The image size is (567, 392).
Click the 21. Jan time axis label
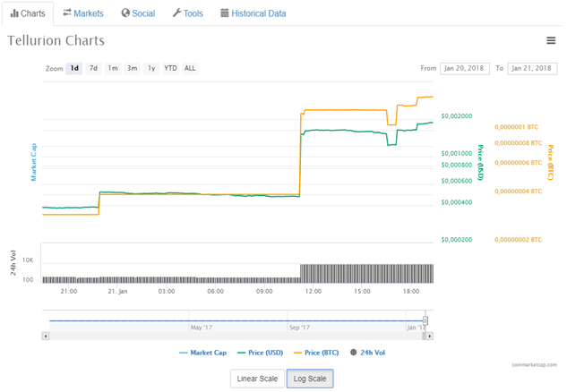[x=117, y=291]
